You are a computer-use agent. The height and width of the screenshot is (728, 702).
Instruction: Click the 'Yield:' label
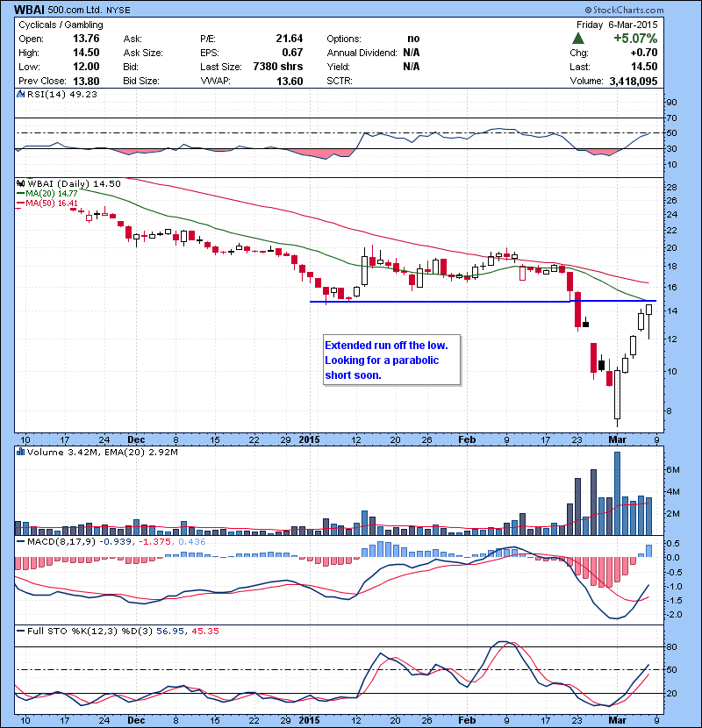click(338, 67)
